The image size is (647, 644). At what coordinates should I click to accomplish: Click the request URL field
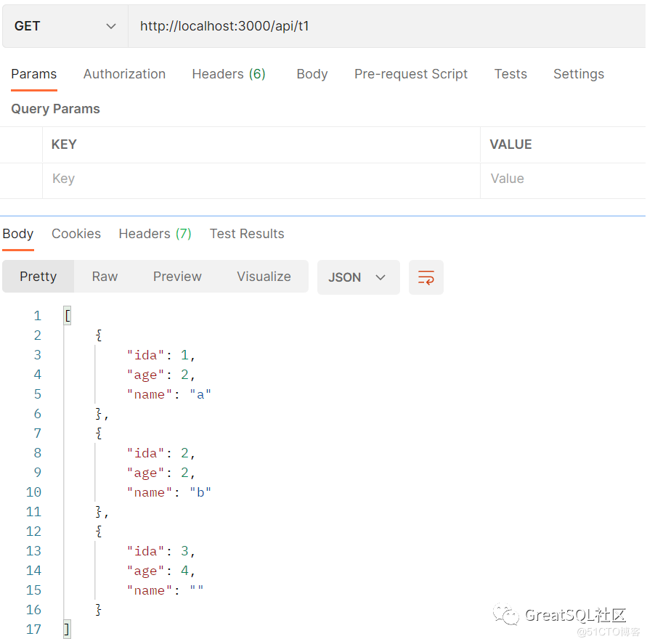point(385,26)
